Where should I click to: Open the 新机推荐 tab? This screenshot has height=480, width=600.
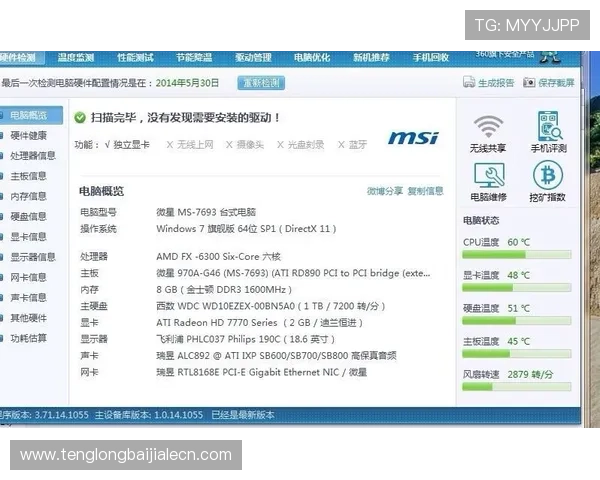click(371, 58)
